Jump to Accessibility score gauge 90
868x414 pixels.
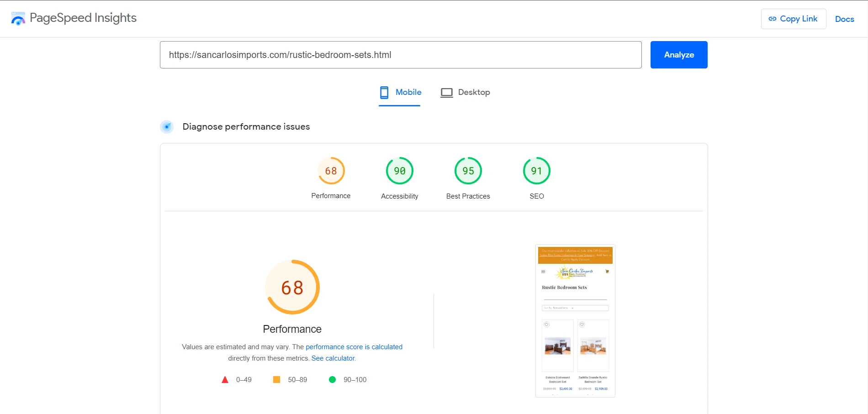coord(400,171)
